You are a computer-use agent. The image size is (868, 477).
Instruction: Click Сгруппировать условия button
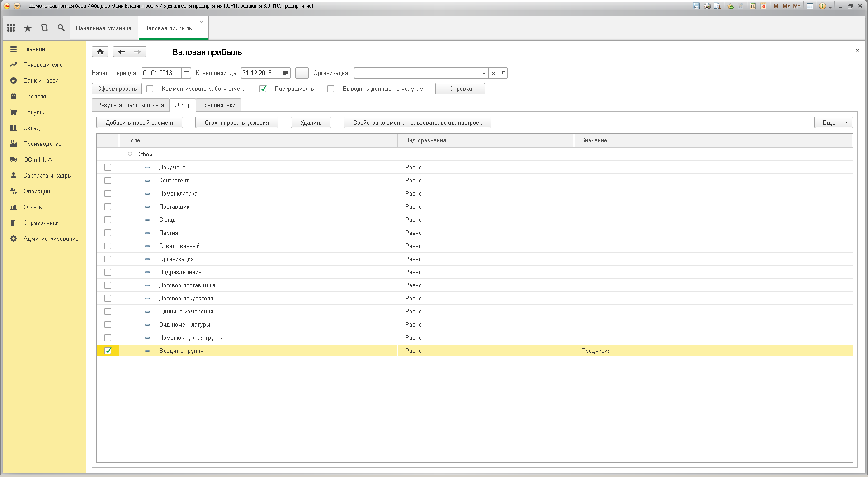(237, 122)
